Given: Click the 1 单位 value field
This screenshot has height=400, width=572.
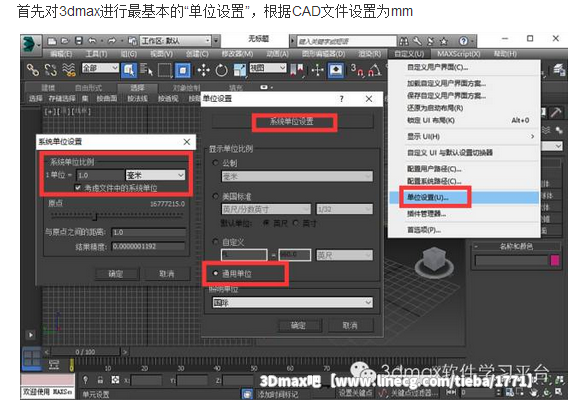Looking at the screenshot, I should 100,175.
